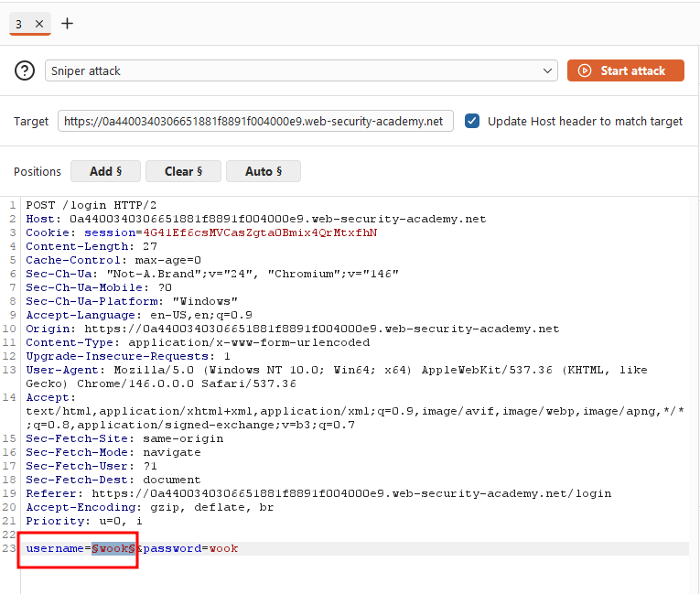Click the Clear § positions button
The width and height of the screenshot is (700, 594).
(x=184, y=171)
